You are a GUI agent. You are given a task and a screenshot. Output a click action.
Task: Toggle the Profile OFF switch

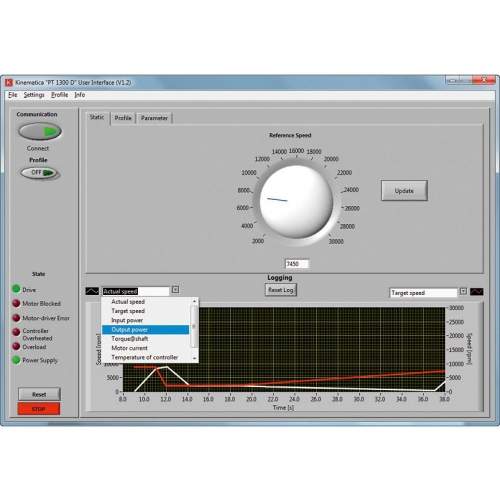point(40,173)
